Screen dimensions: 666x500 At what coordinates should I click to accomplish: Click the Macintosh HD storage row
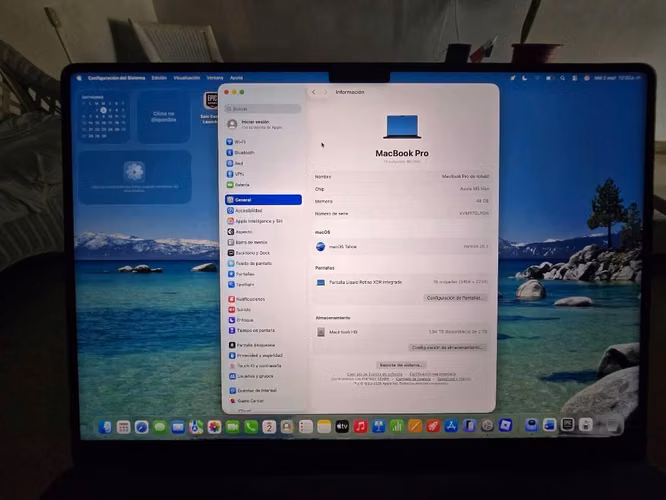[x=401, y=332]
